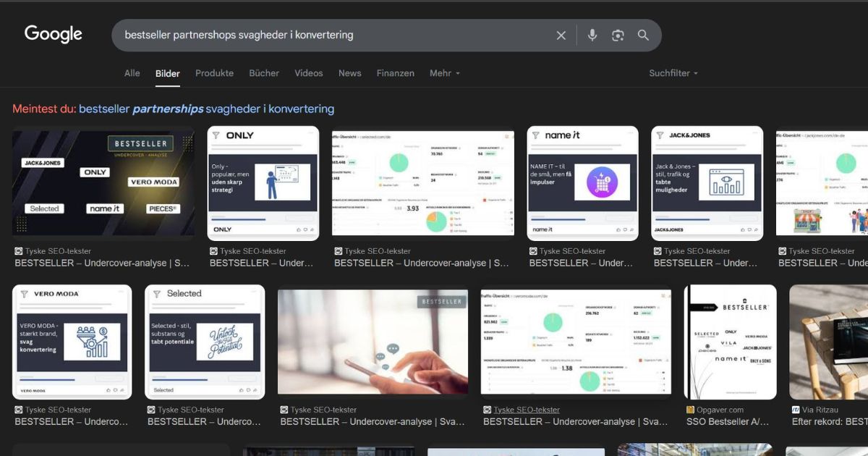Open the Selected 'tabt potentiale' image
The image size is (868, 456).
tap(205, 342)
